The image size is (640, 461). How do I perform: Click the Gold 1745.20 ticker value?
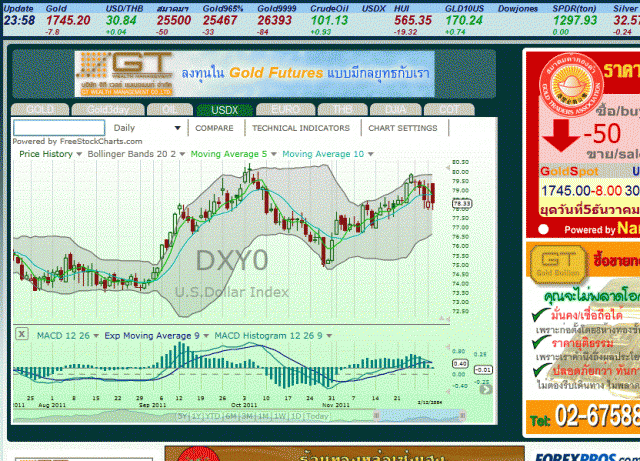point(68,20)
